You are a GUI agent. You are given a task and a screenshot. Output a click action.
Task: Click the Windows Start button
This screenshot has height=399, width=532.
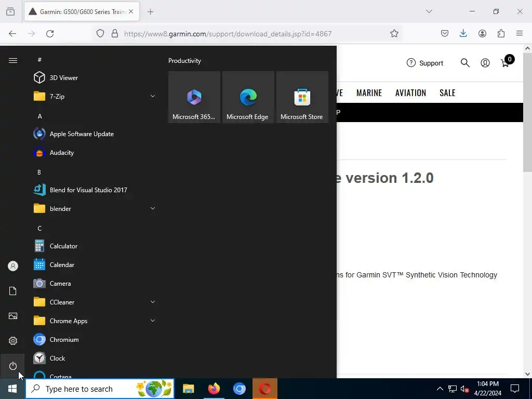point(12,389)
